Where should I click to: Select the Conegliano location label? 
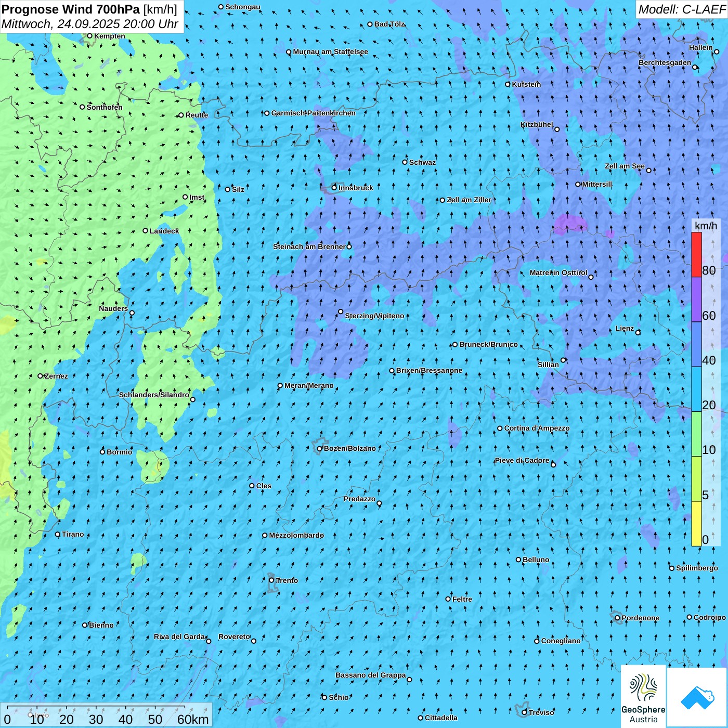tap(561, 641)
